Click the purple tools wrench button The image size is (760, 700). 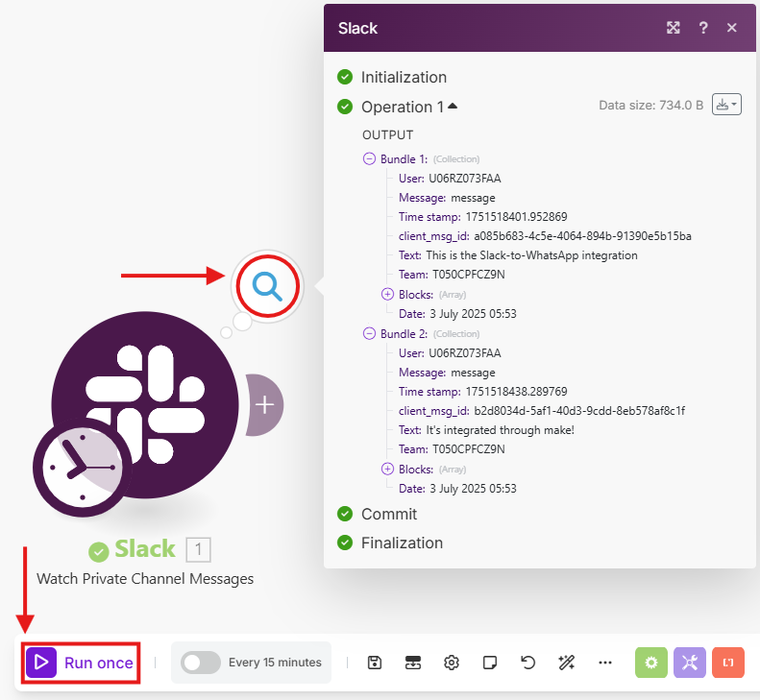click(x=690, y=663)
